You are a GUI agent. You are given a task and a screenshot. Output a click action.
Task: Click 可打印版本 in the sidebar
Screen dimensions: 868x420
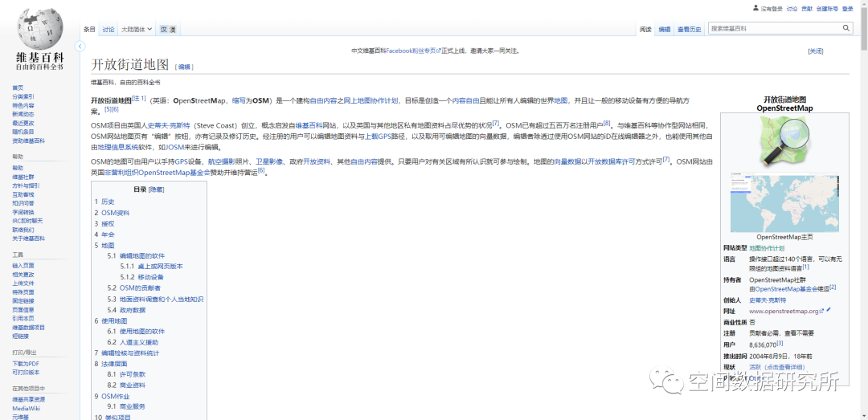(x=26, y=373)
